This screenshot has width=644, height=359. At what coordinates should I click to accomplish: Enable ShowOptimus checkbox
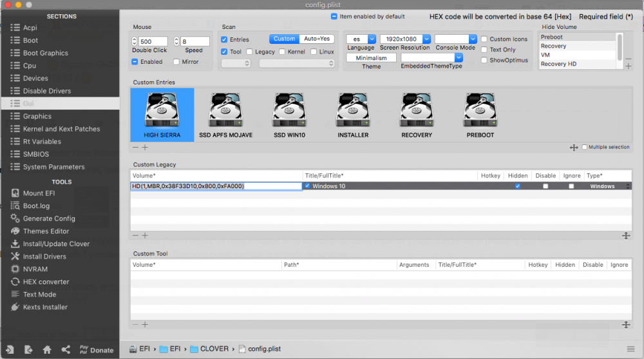pos(484,60)
